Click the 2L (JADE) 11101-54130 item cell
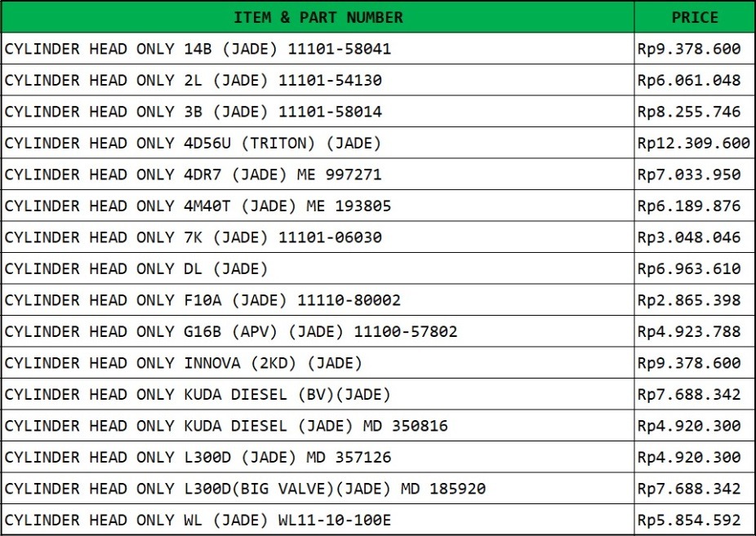 318,80
